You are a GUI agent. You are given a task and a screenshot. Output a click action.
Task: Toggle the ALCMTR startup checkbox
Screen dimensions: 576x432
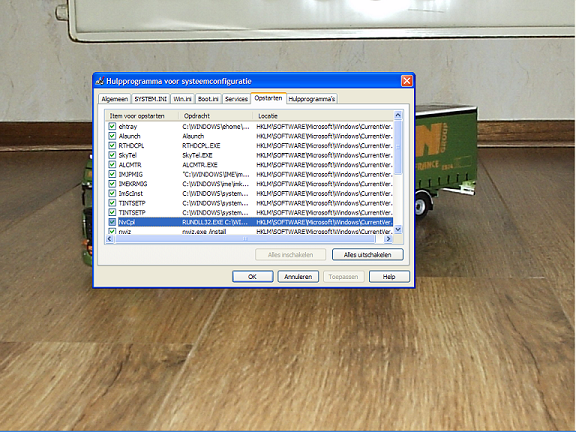click(x=112, y=165)
